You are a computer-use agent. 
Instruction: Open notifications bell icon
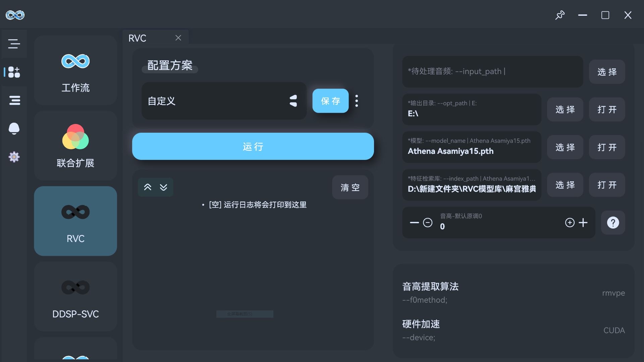[14, 129]
